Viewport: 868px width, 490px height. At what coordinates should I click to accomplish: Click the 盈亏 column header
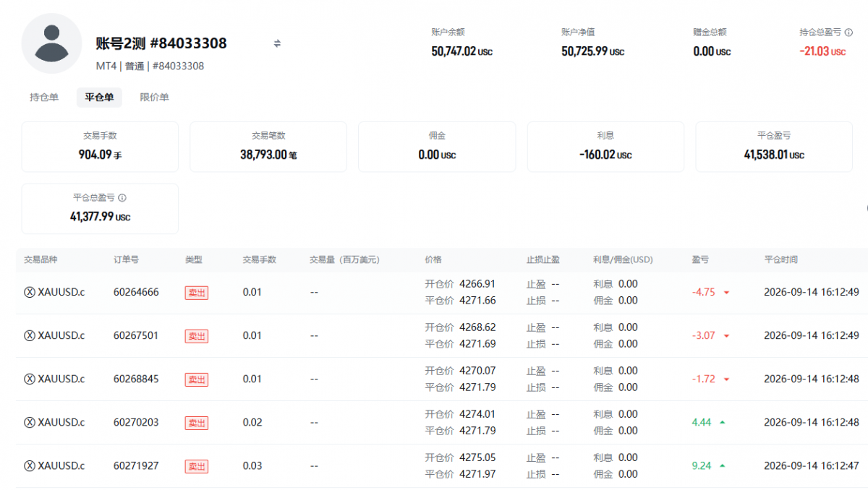coord(700,259)
